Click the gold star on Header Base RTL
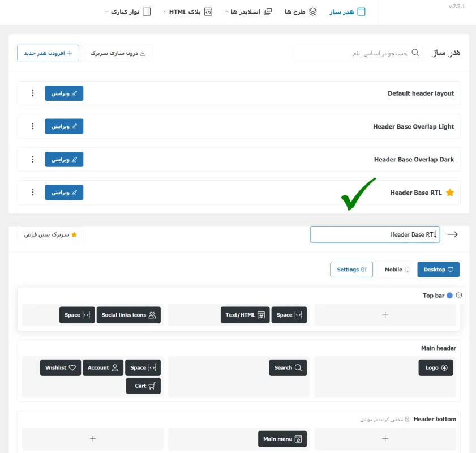Viewport: 476px width, 453px height. click(x=450, y=193)
